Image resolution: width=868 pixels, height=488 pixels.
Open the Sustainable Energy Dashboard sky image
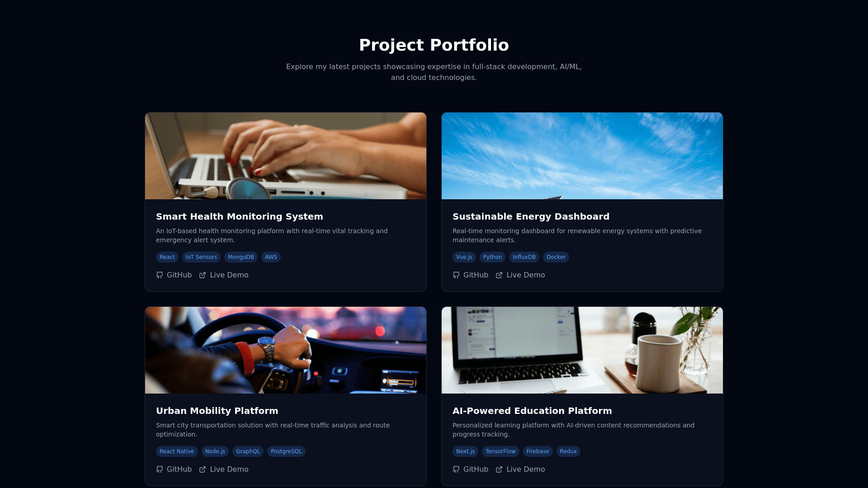point(582,156)
